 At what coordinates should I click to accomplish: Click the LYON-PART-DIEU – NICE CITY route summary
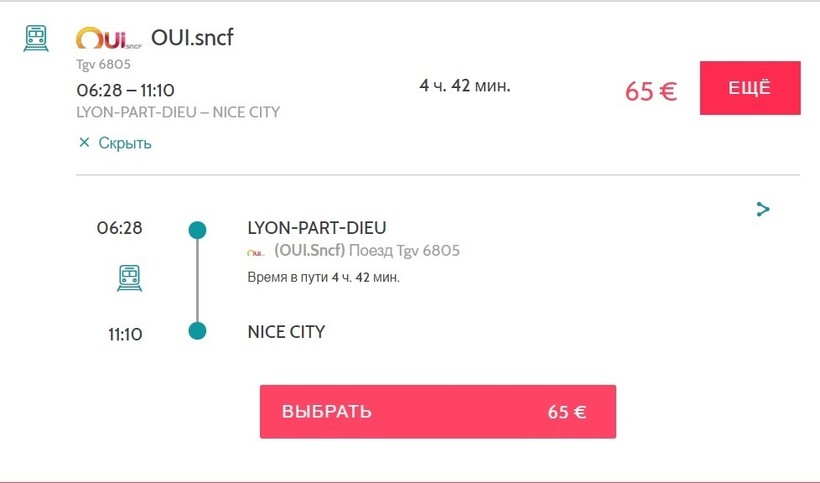click(178, 112)
